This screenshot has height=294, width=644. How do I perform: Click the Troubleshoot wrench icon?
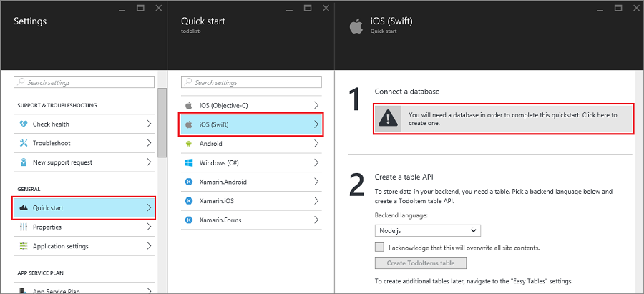point(24,143)
